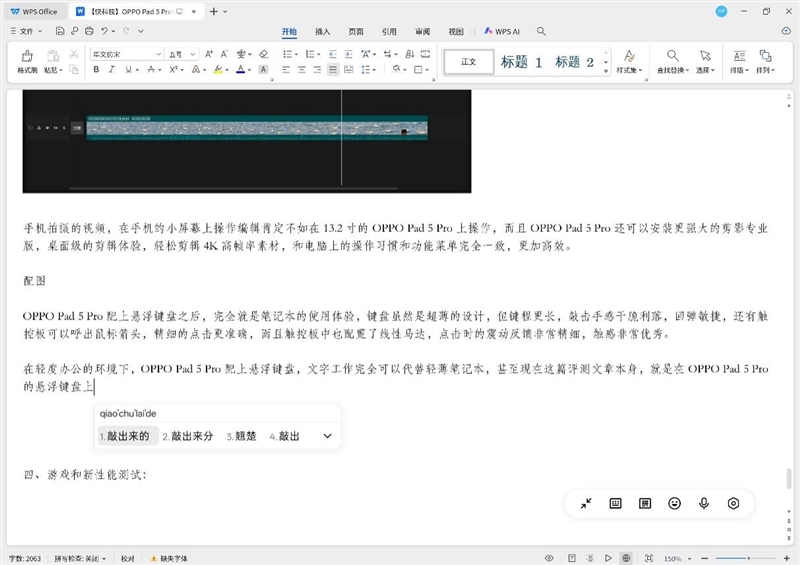
Task: Click the Copy icon below scissors
Action: coord(73,69)
